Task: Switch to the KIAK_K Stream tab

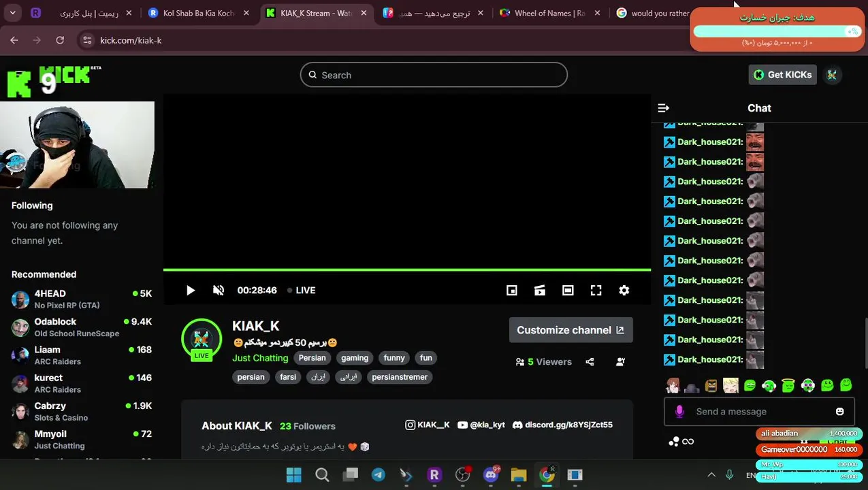Action: [317, 13]
